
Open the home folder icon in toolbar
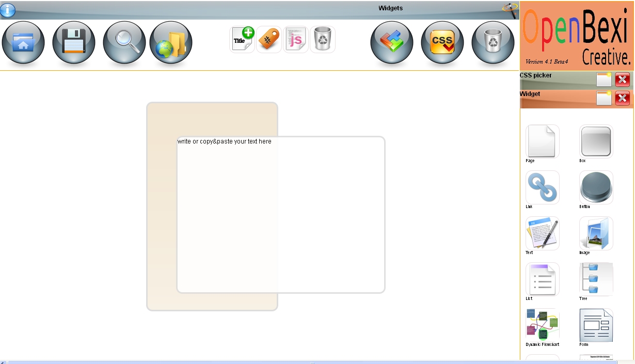tap(23, 42)
